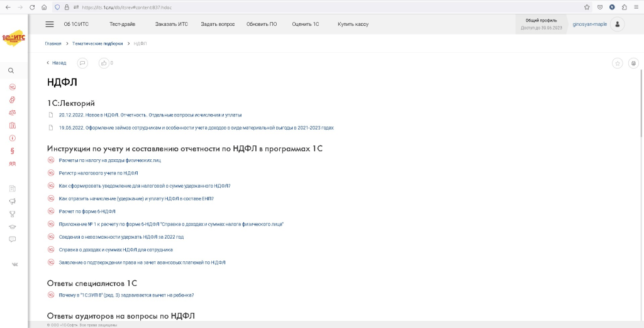Viewport: 644px width, 328px height.
Task: Open the sidebar search magnifier
Action: pyautogui.click(x=11, y=71)
